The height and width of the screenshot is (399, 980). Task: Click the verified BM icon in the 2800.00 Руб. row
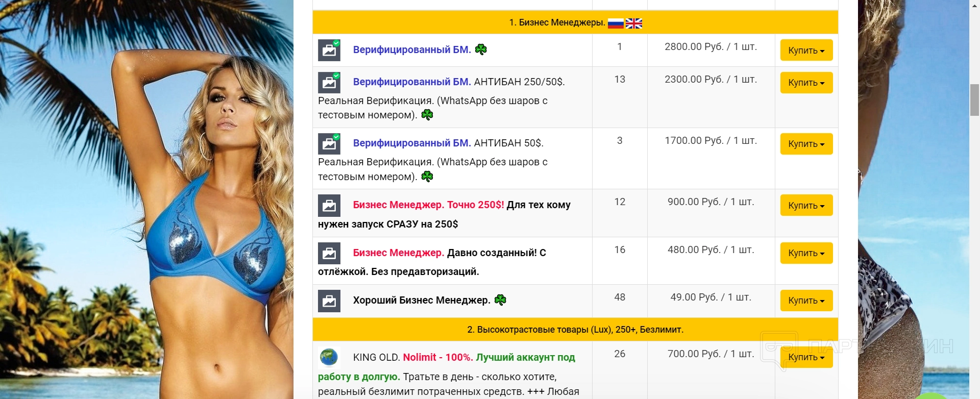tap(329, 50)
